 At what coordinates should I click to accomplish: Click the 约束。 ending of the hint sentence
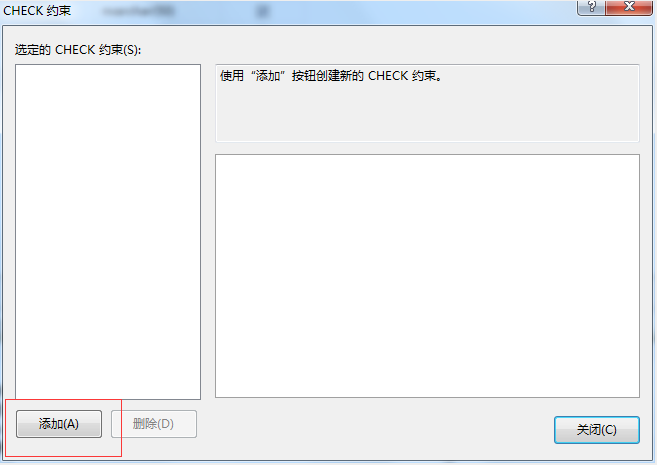[427, 76]
